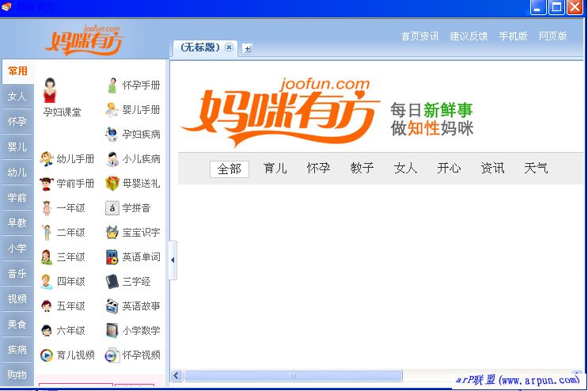This screenshot has height=391, width=588.
Task: Select the 女人 sidebar tab
Action: click(17, 97)
